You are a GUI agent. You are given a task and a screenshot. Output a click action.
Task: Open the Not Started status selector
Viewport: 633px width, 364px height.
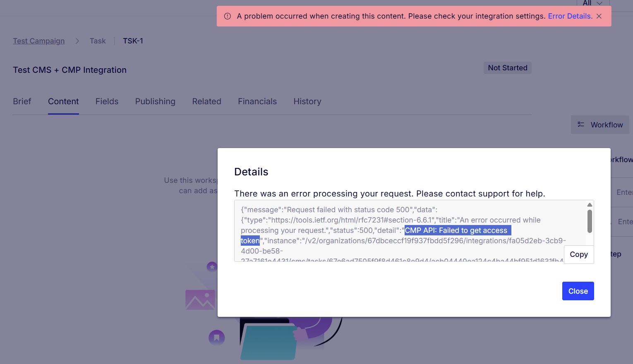(x=507, y=68)
